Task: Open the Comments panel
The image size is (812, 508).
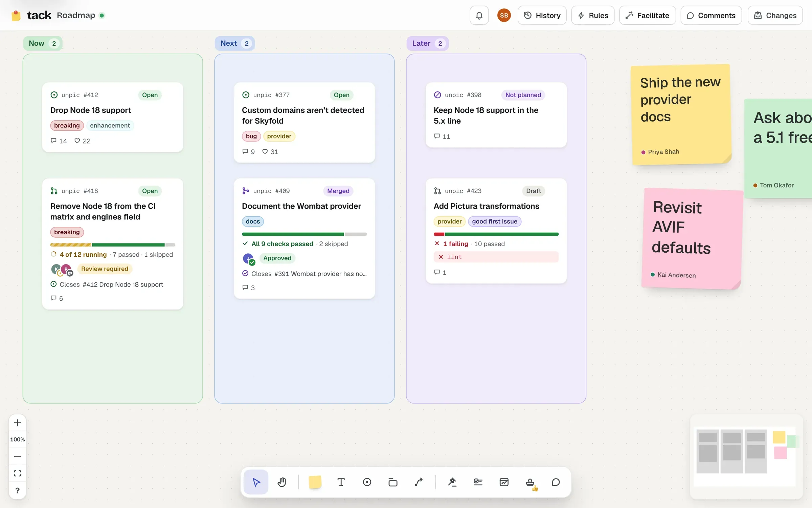Action: (711, 15)
